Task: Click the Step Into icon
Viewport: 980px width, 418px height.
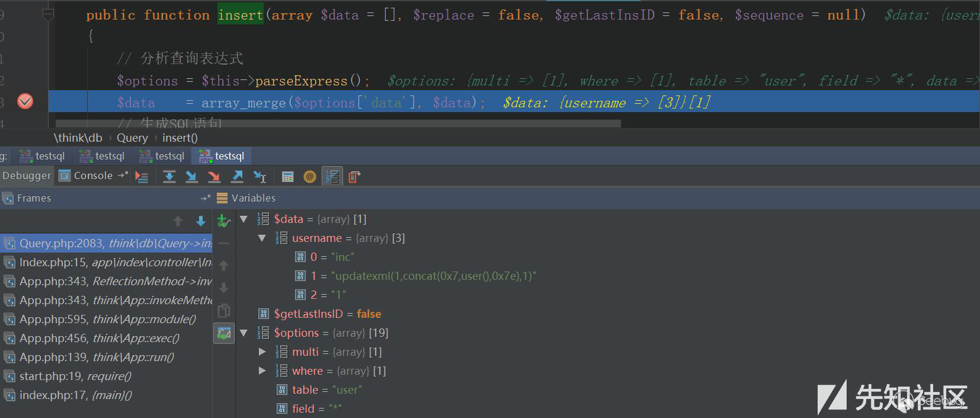Action: [191, 176]
